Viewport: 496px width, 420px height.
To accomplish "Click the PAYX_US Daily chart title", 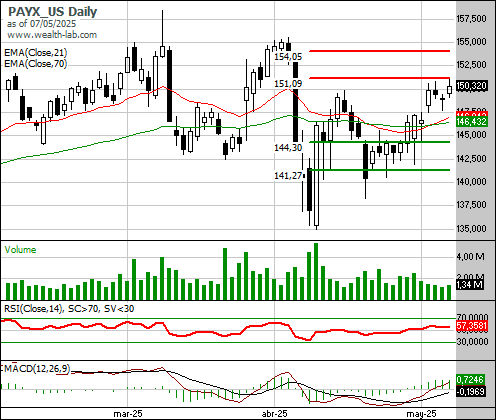I will tap(52, 11).
